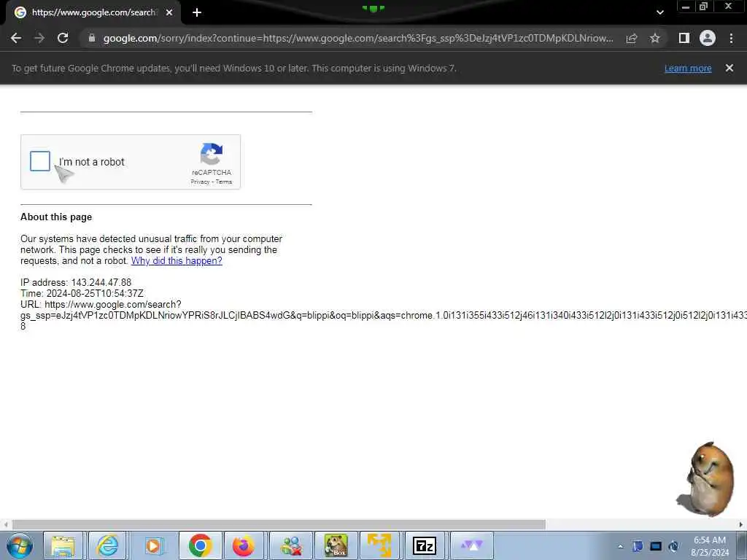
Task: Open a new browser tab
Action: click(x=197, y=12)
